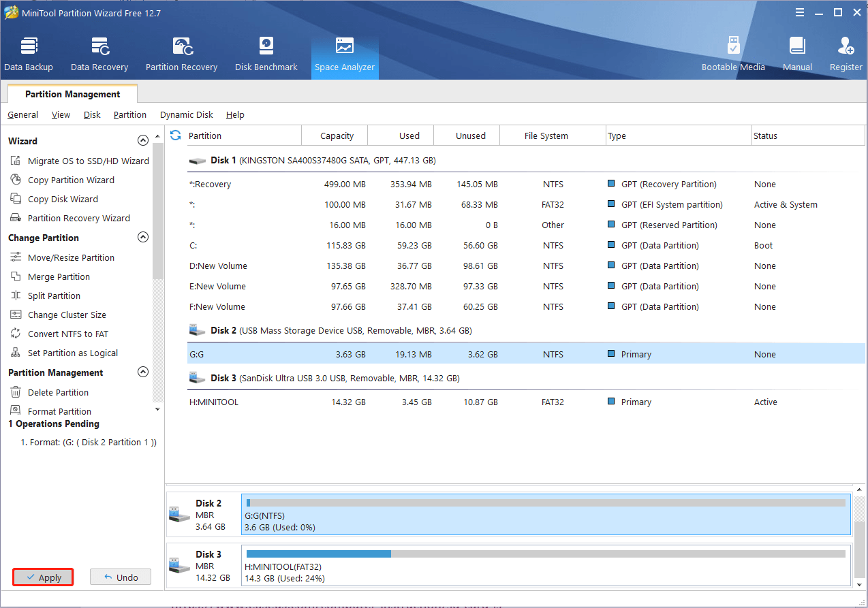Open the Dynamic Disk menu
This screenshot has height=608, width=868.
point(186,115)
